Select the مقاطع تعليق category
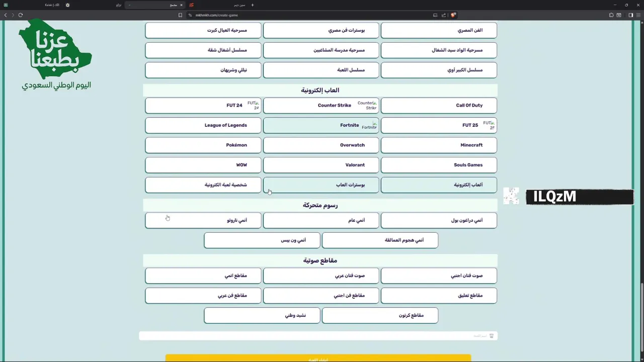 point(439,296)
